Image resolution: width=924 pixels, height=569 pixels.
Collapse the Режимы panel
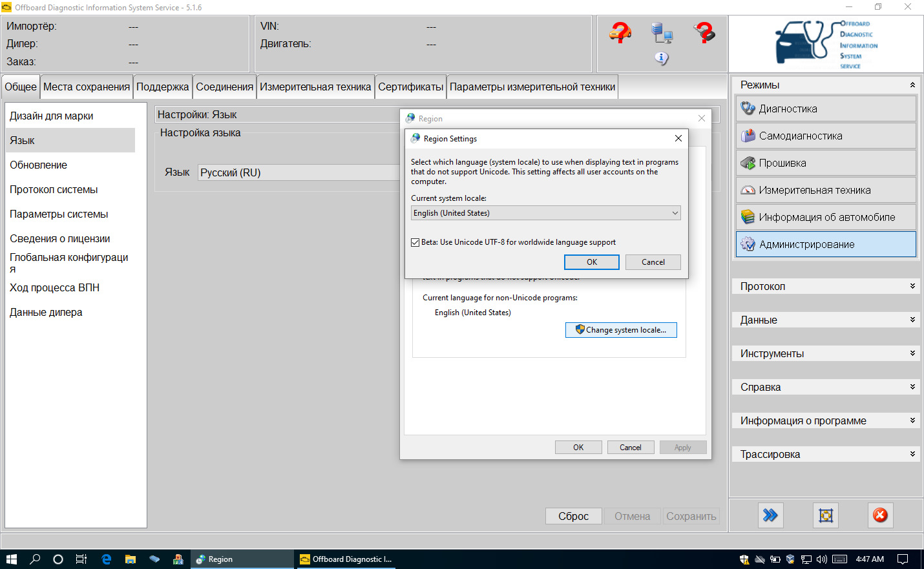[x=912, y=85]
